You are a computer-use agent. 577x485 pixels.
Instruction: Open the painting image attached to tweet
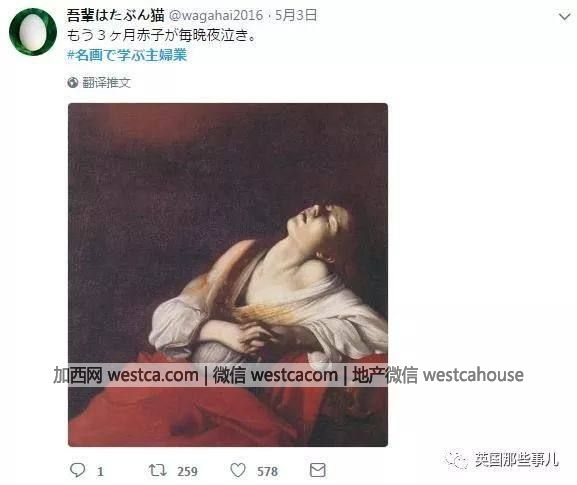pyautogui.click(x=228, y=275)
